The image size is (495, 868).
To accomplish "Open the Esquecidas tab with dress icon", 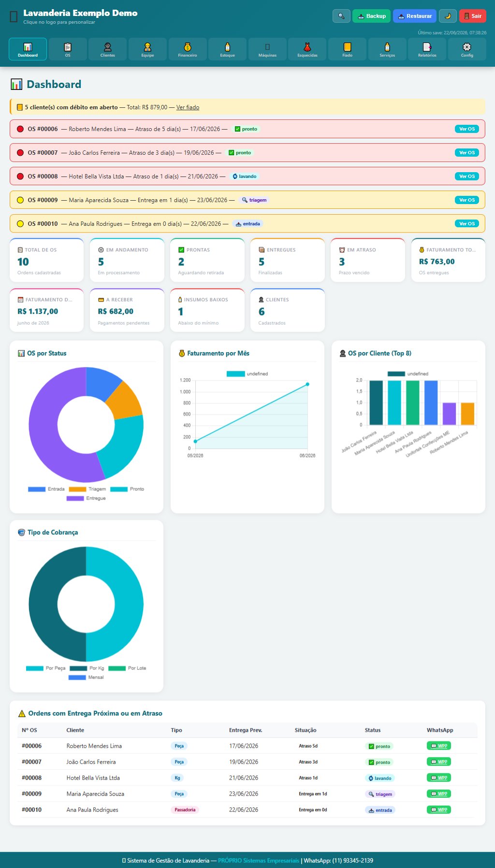I will [x=307, y=49].
